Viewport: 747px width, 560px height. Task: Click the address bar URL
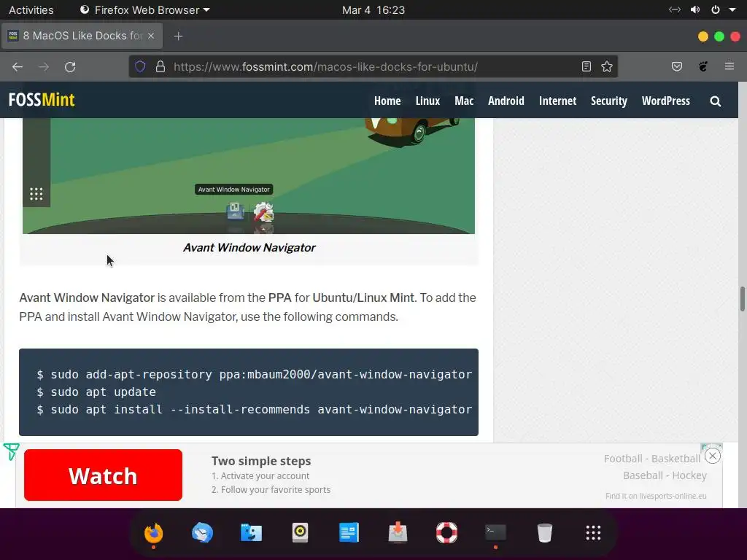[326, 66]
